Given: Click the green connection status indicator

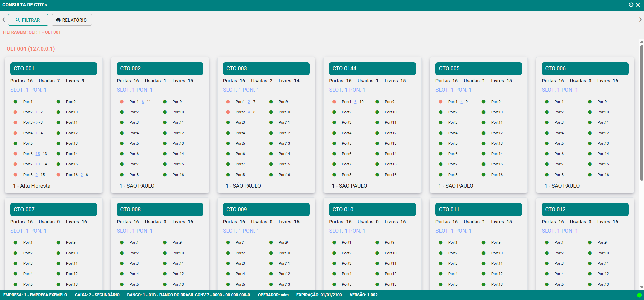Looking at the screenshot, I should point(639,295).
